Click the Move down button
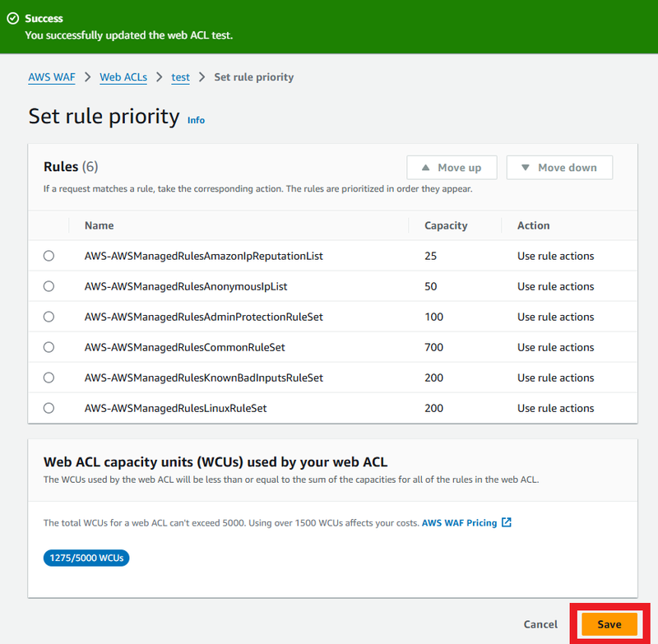Image resolution: width=658 pixels, height=644 pixels. tap(559, 168)
